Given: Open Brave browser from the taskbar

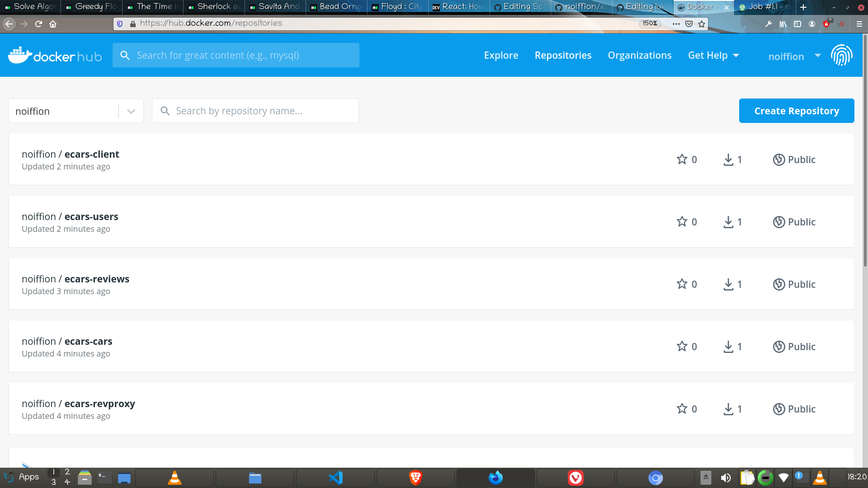Looking at the screenshot, I should pyautogui.click(x=415, y=478).
